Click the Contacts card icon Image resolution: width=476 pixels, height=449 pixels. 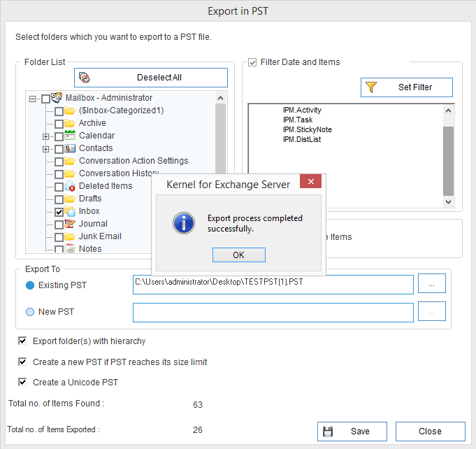70,148
